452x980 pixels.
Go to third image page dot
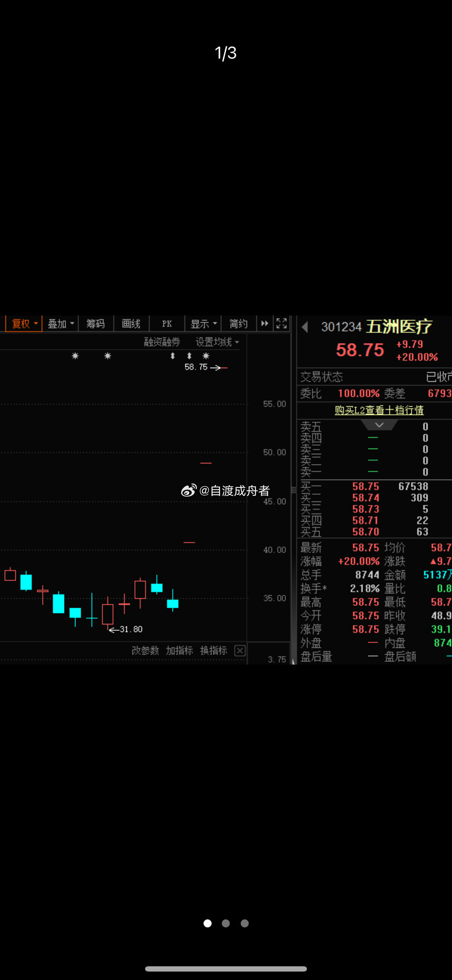245,923
